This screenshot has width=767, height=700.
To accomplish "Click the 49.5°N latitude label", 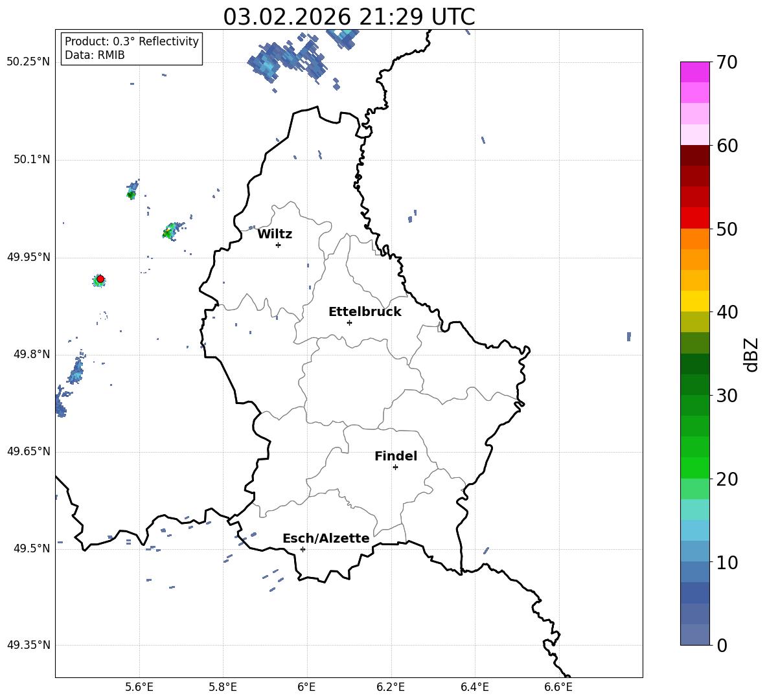I will click(x=31, y=548).
